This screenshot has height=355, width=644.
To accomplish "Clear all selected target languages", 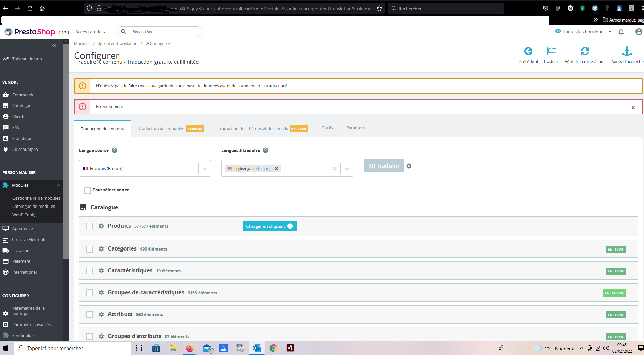I will [x=334, y=169].
